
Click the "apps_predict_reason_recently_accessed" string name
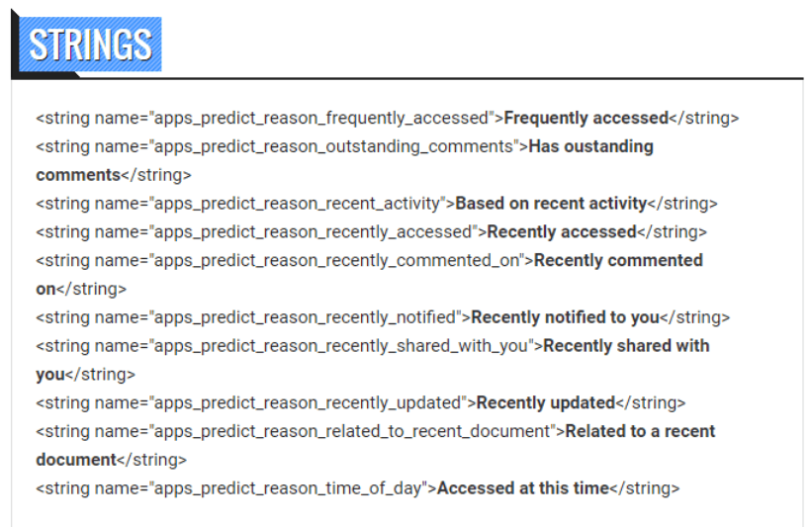[x=313, y=231]
